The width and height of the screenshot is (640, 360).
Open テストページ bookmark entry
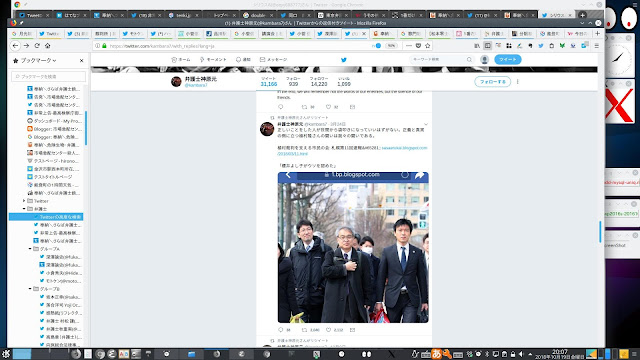pos(54,161)
